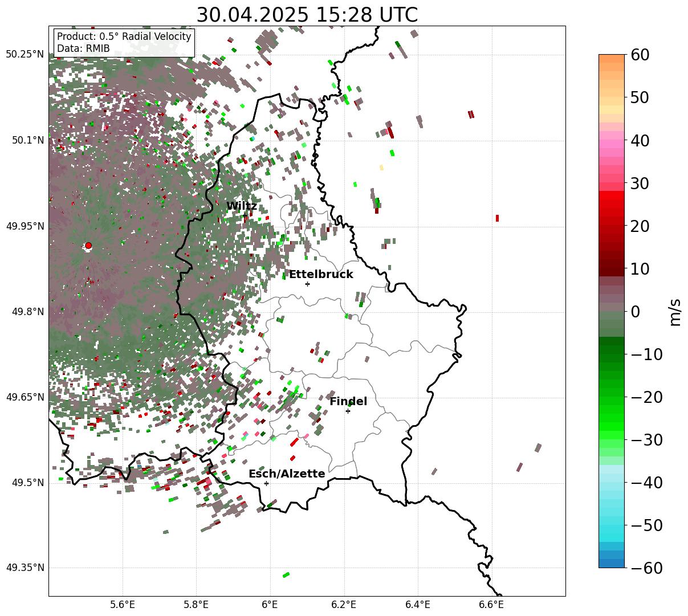The image size is (688, 616).
Task: Click the 49.65°N latitude label
Action: [25, 397]
